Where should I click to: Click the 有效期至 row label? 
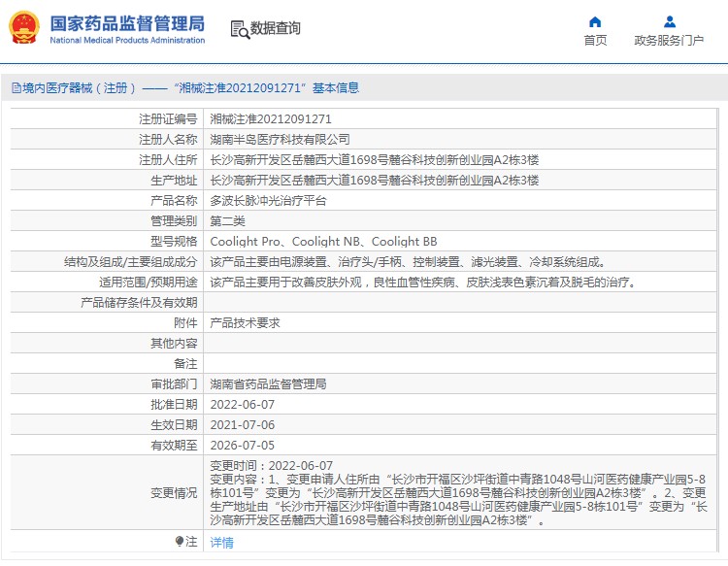coord(174,446)
